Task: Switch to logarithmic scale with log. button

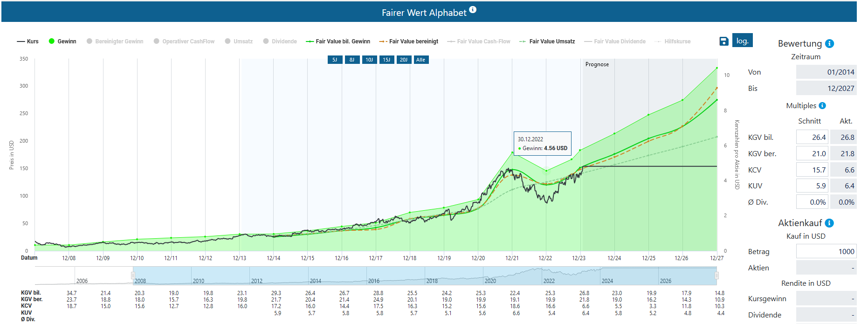Action: click(742, 41)
